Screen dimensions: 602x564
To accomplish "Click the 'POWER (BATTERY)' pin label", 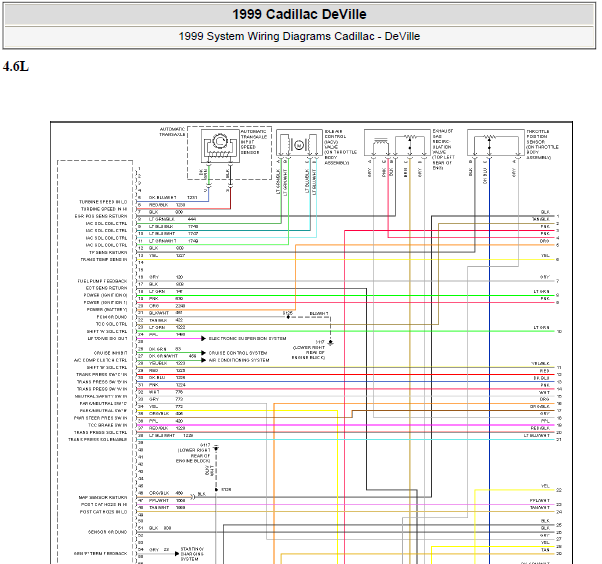I will tap(107, 310).
